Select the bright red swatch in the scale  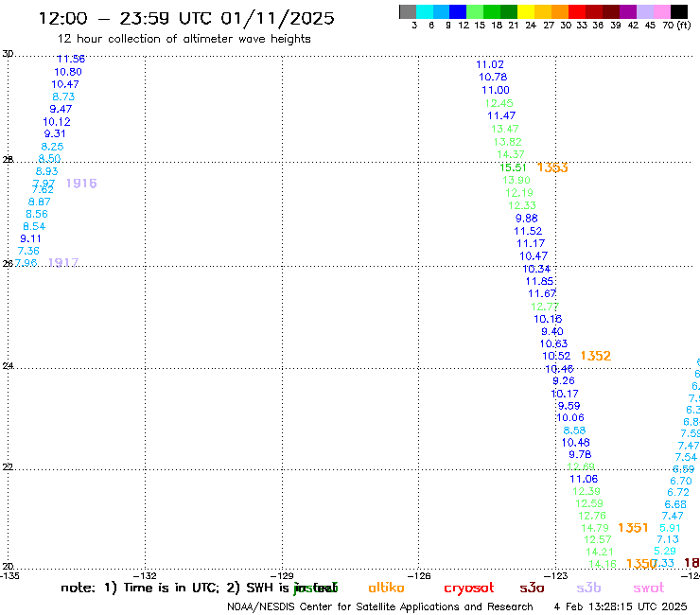577,11
